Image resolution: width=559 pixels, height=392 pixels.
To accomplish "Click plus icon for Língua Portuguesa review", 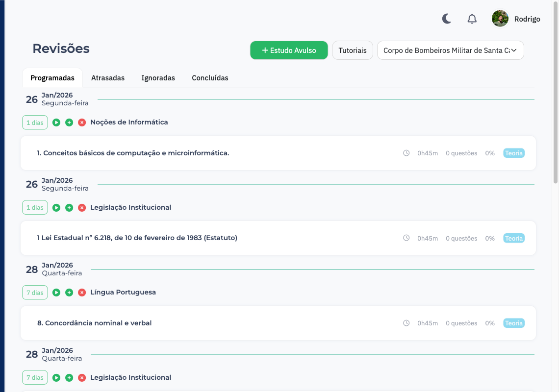I will coord(69,293).
